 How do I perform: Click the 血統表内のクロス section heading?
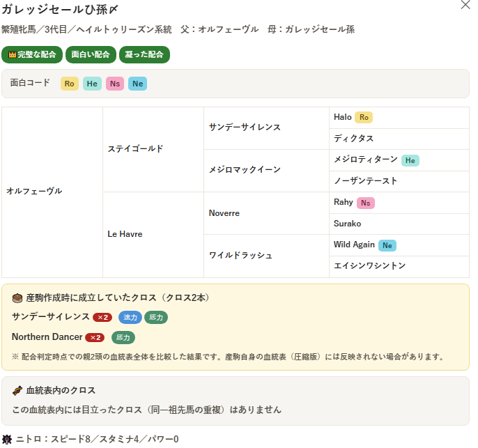coord(61,390)
